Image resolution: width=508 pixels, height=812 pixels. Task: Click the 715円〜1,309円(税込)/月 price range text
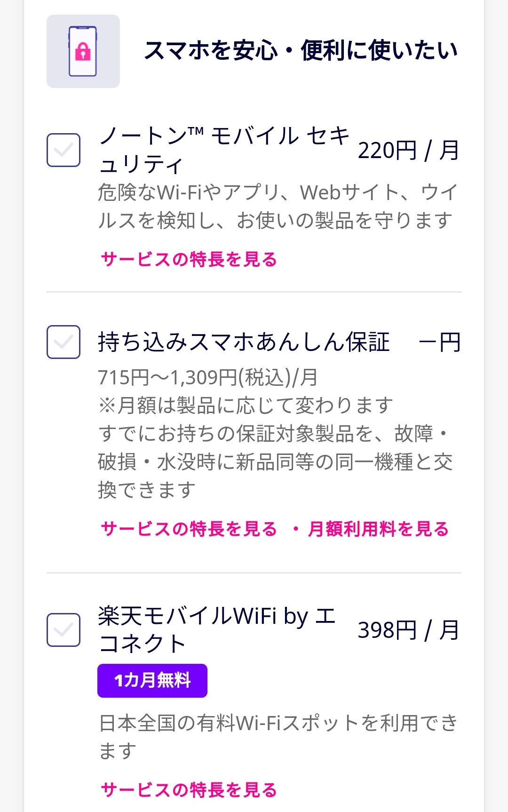click(x=208, y=377)
